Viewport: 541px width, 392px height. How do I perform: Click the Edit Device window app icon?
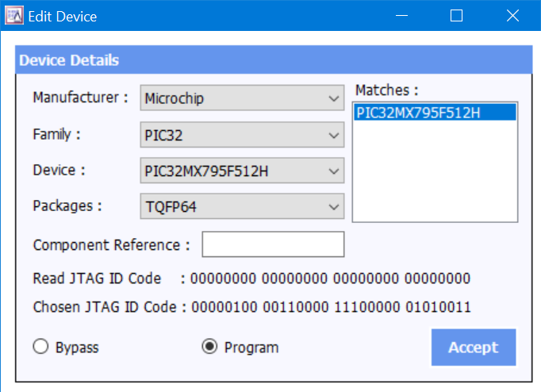coord(15,16)
